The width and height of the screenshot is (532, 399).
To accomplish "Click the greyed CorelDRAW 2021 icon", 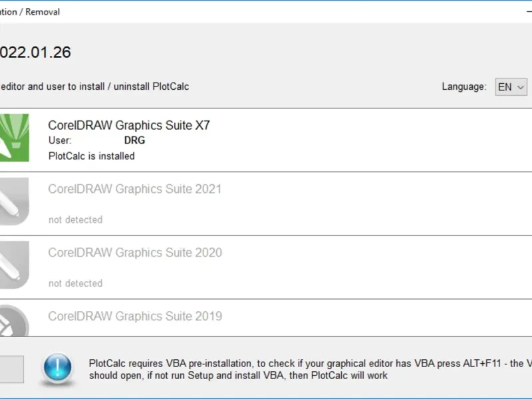I will pos(14,201).
